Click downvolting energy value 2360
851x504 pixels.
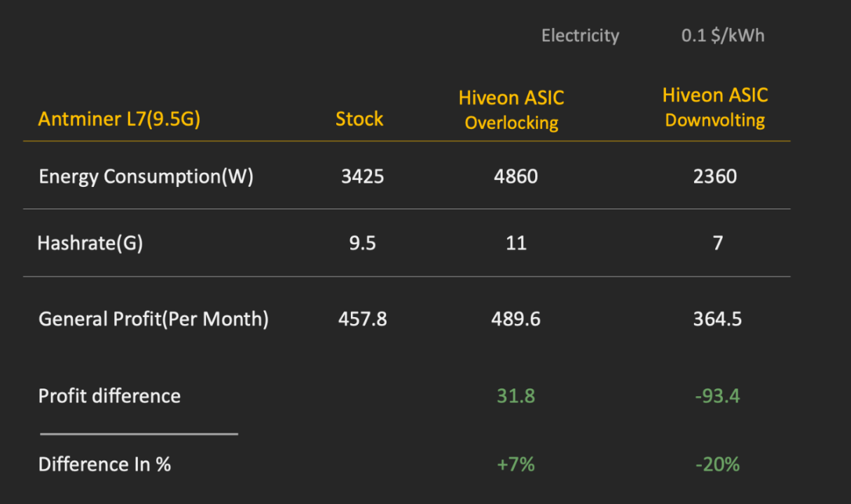(714, 176)
